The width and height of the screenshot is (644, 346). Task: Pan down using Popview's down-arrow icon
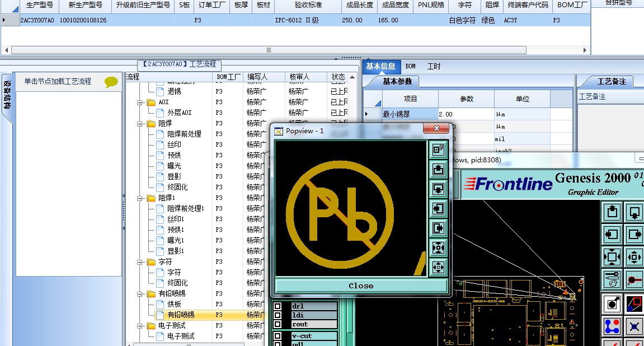pos(438,189)
